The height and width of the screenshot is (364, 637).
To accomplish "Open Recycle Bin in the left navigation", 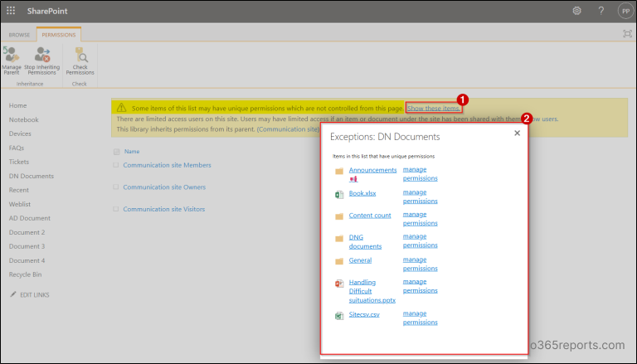I will (x=25, y=274).
